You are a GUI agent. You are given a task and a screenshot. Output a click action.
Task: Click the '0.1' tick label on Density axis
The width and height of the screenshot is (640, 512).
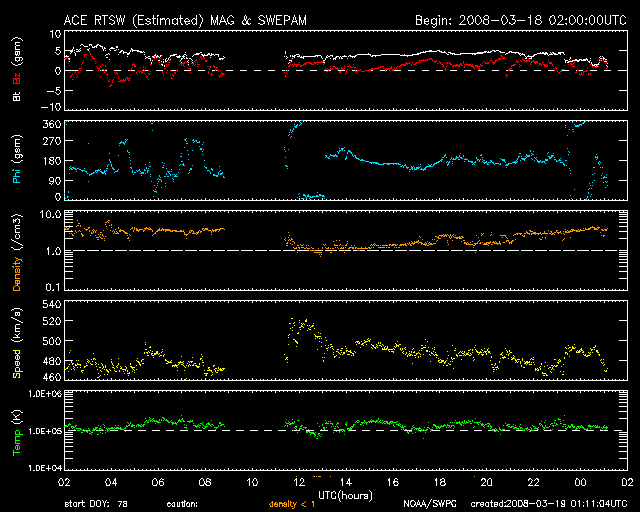click(x=53, y=287)
